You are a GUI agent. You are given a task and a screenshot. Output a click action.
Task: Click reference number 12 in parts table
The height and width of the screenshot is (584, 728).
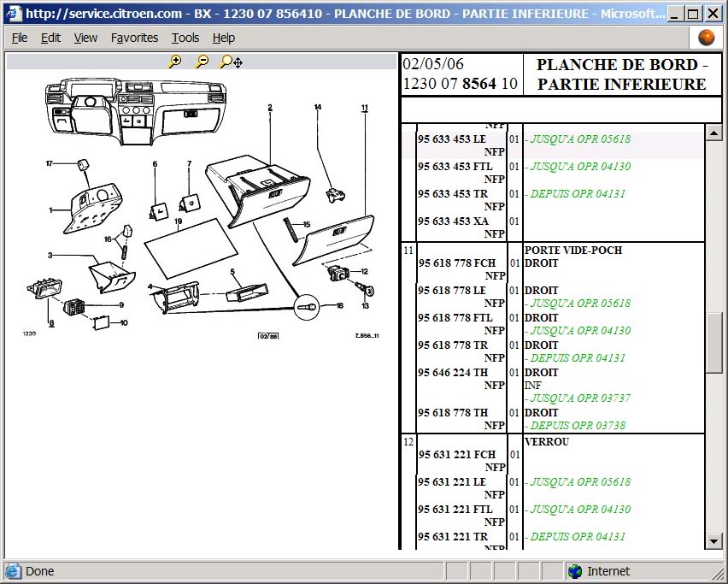pos(408,442)
